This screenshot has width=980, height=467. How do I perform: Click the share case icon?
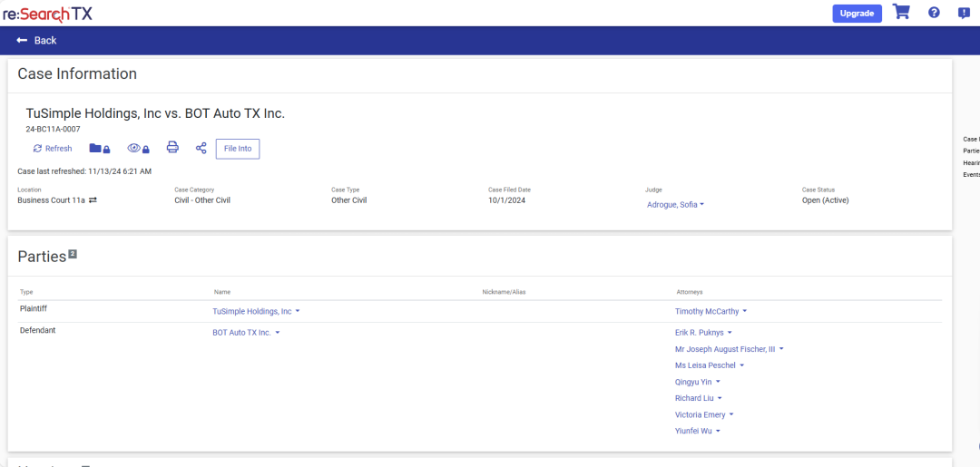coord(201,148)
